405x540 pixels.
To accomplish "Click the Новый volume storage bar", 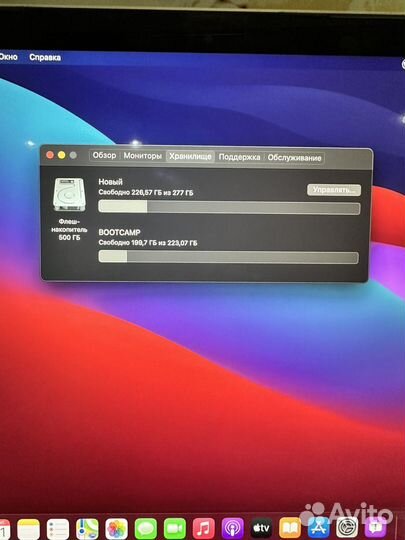I will (229, 208).
